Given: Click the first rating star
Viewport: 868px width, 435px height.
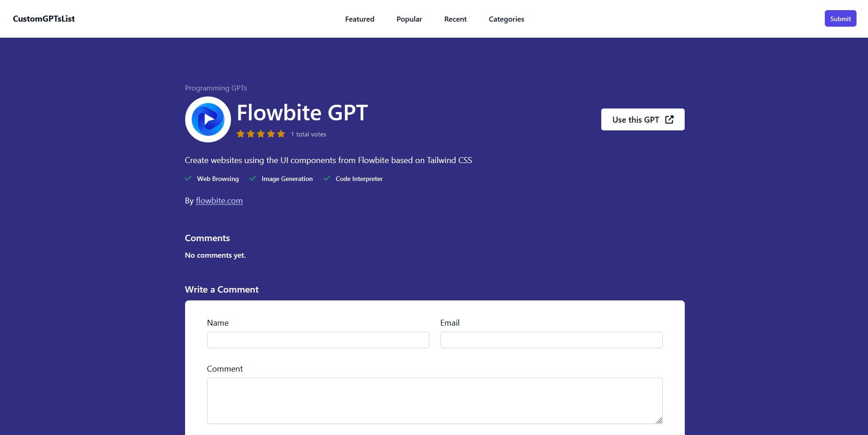Looking at the screenshot, I should (240, 134).
